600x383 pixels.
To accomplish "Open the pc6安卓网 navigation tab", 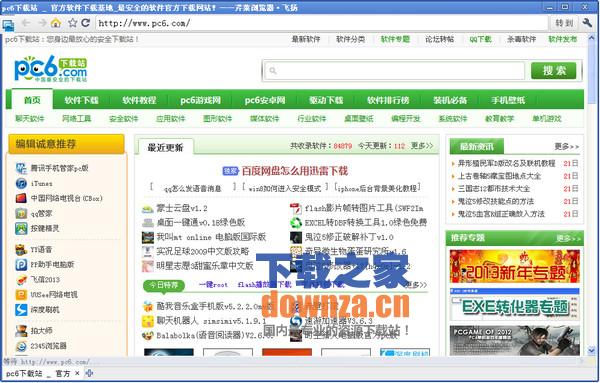I will 265,100.
